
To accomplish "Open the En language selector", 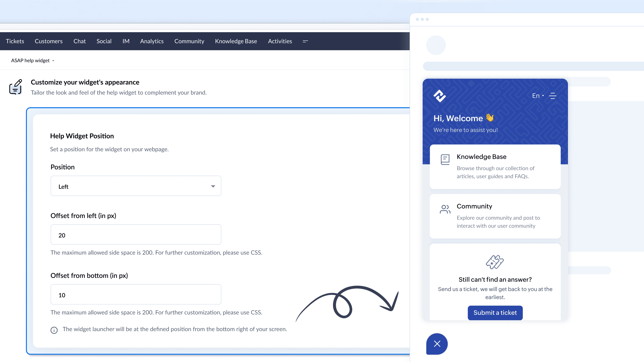I will 538,96.
